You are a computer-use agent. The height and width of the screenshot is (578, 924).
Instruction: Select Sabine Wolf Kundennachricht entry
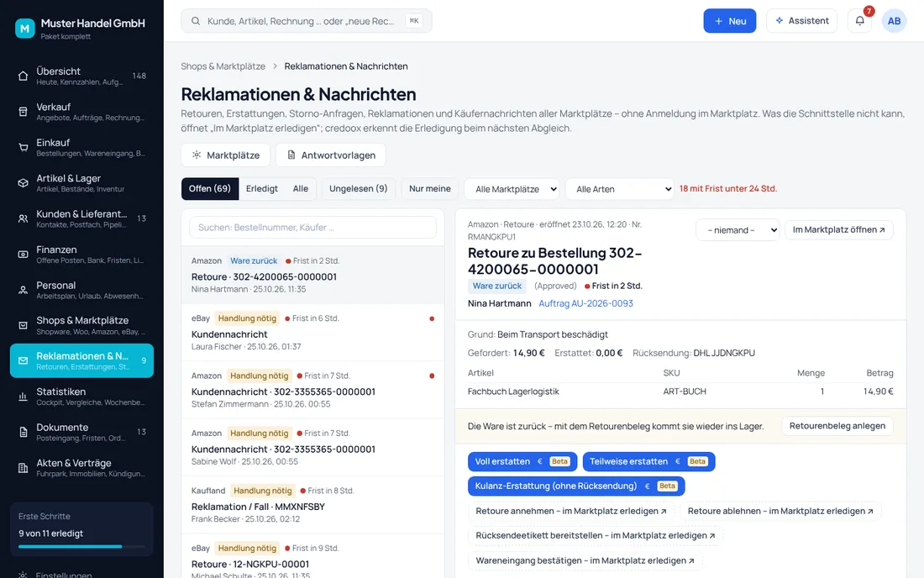click(313, 447)
